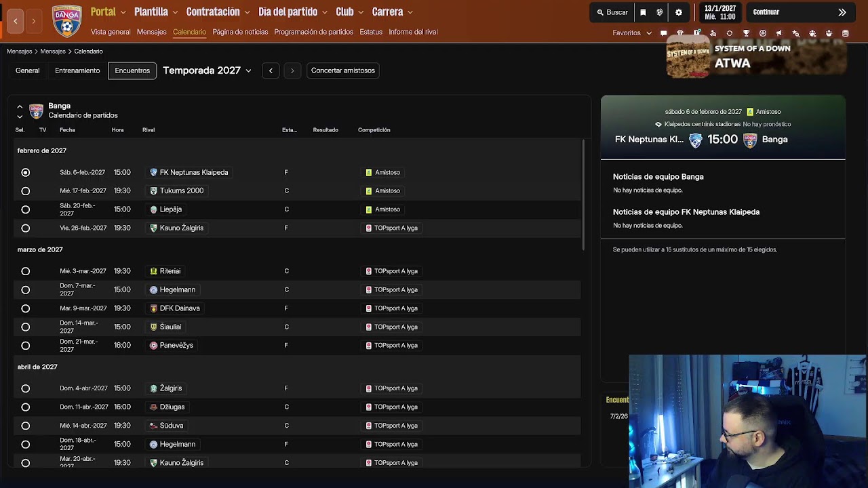This screenshot has width=868, height=488.
Task: Click the FK Neptunas Klaipeda badge in fixture list
Action: click(153, 172)
